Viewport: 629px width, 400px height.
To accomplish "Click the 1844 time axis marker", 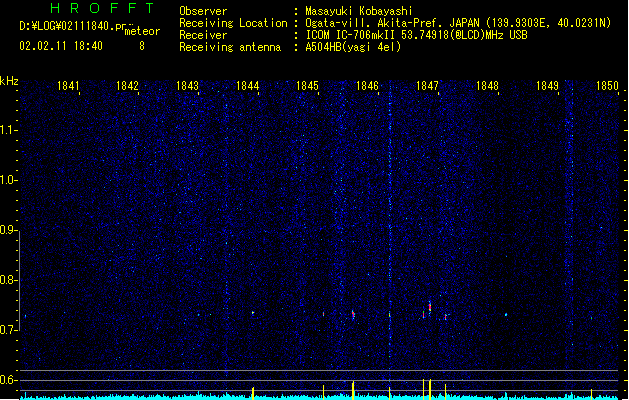I will (248, 86).
